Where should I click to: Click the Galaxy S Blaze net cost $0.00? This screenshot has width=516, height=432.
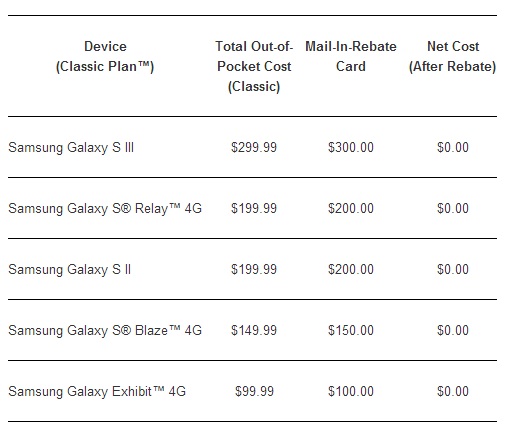pos(453,330)
